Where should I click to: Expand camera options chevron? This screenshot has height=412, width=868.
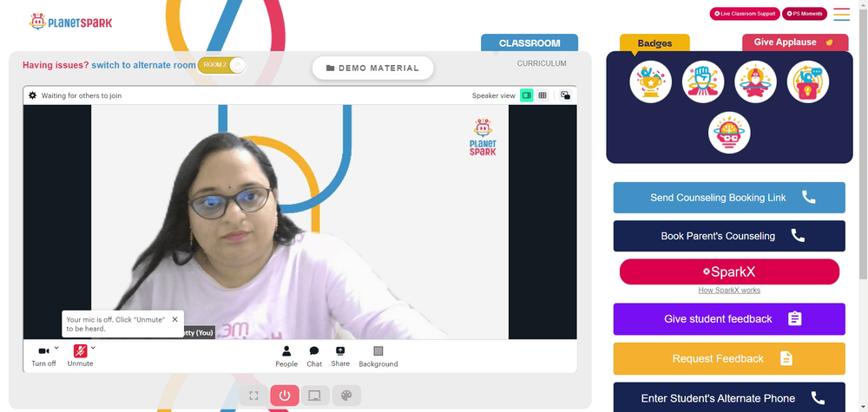point(56,347)
